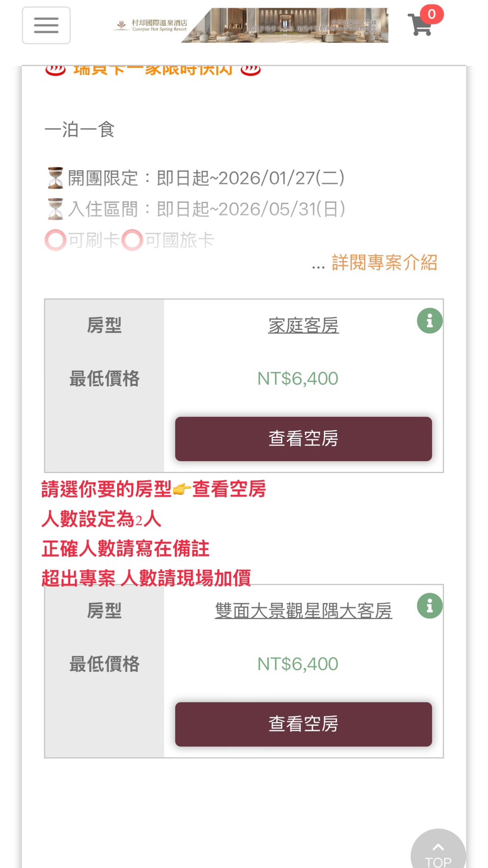Tap the pointing hand emoji in red instructions

[x=181, y=490]
